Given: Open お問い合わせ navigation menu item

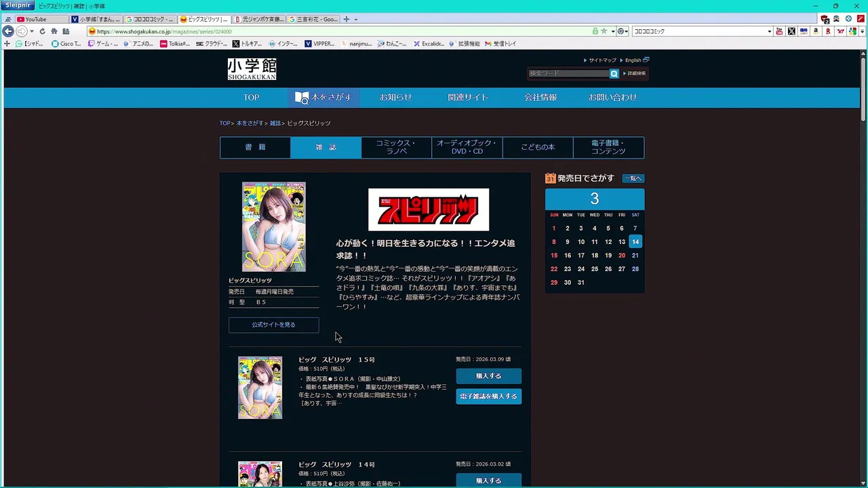Looking at the screenshot, I should pos(612,98).
